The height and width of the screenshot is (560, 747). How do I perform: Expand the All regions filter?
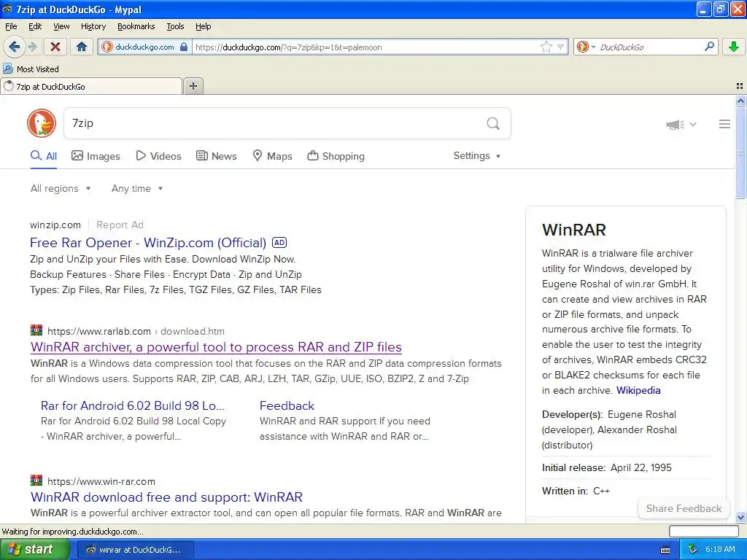61,189
